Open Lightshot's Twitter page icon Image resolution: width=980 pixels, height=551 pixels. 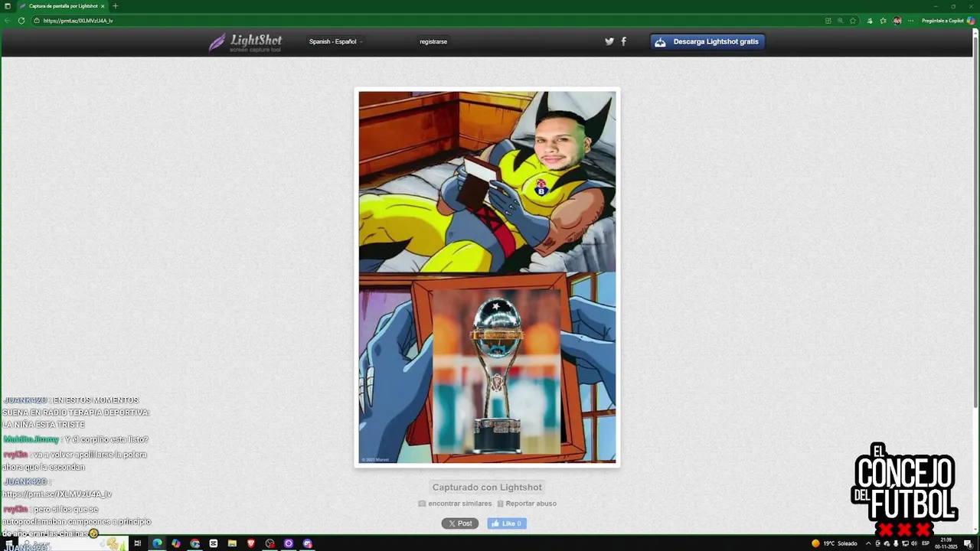coord(609,41)
